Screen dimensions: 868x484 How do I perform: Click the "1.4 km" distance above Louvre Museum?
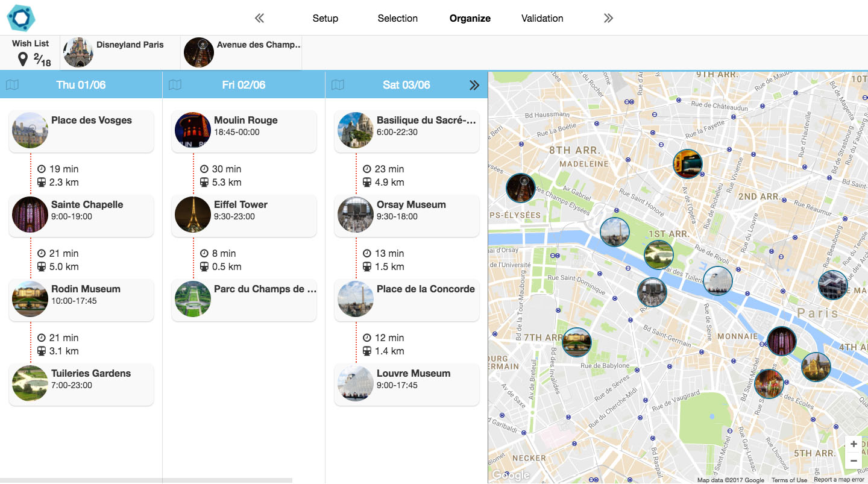(x=389, y=351)
